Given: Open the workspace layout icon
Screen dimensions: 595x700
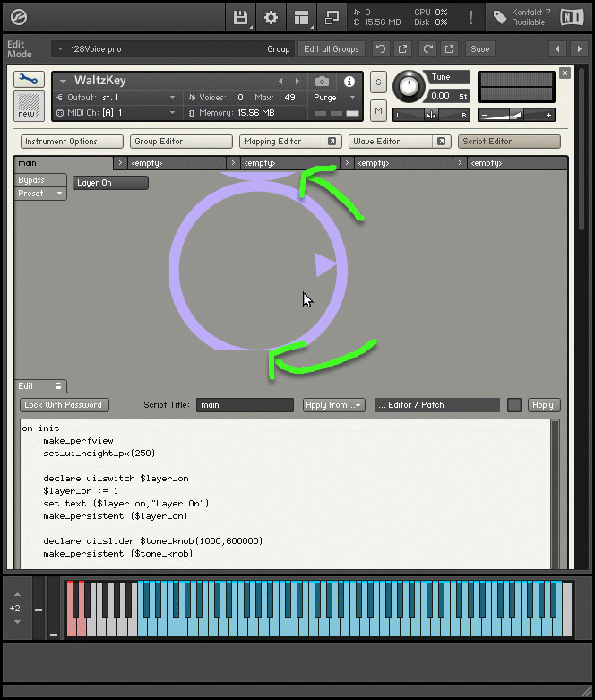Looking at the screenshot, I should pyautogui.click(x=302, y=18).
